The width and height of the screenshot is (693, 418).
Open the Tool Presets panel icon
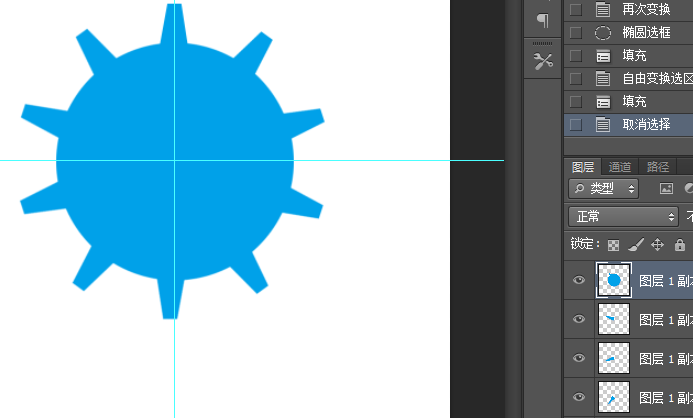[543, 61]
